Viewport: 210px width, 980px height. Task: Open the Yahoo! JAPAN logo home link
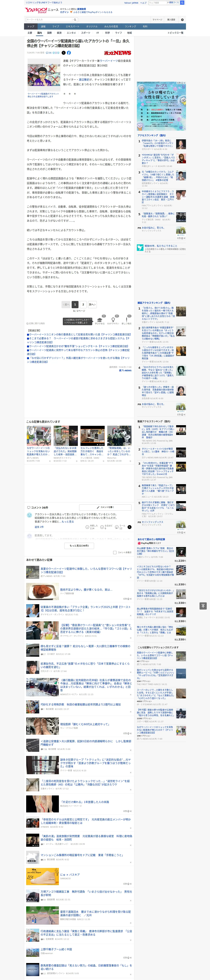pos(36,10)
